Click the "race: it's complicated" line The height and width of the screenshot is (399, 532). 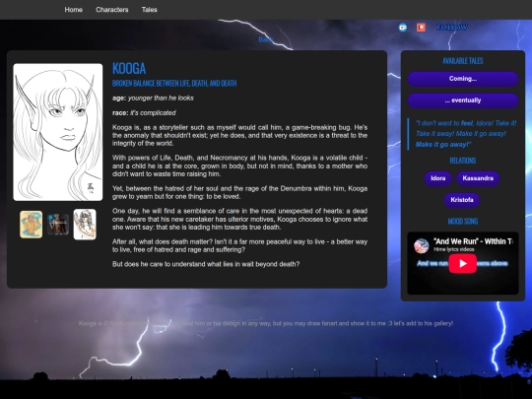pos(144,112)
